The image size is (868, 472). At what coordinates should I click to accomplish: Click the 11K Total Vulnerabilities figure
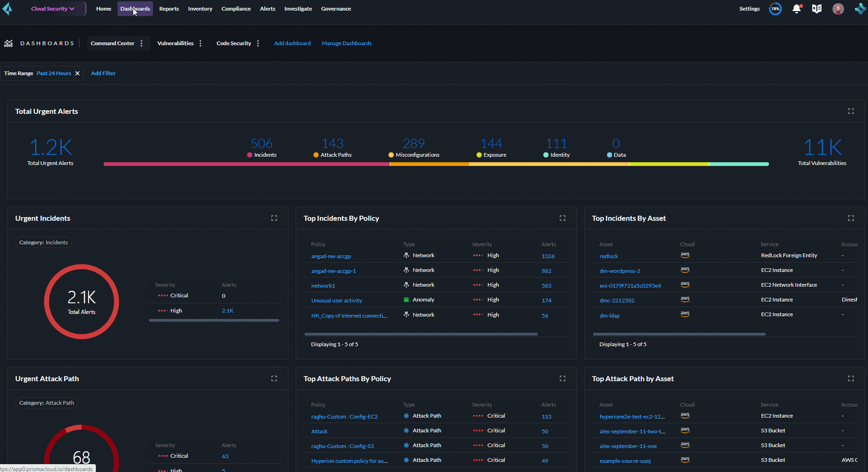(x=822, y=147)
